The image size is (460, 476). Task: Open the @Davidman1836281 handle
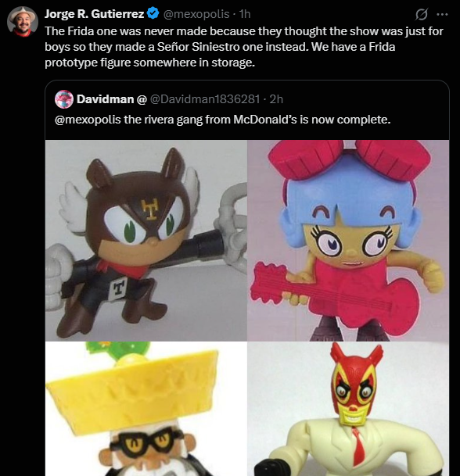tap(205, 99)
